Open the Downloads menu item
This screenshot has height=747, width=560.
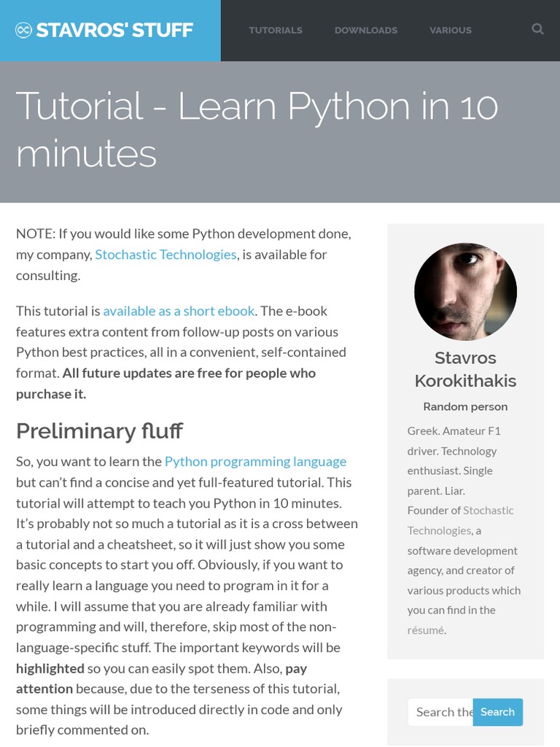(365, 30)
